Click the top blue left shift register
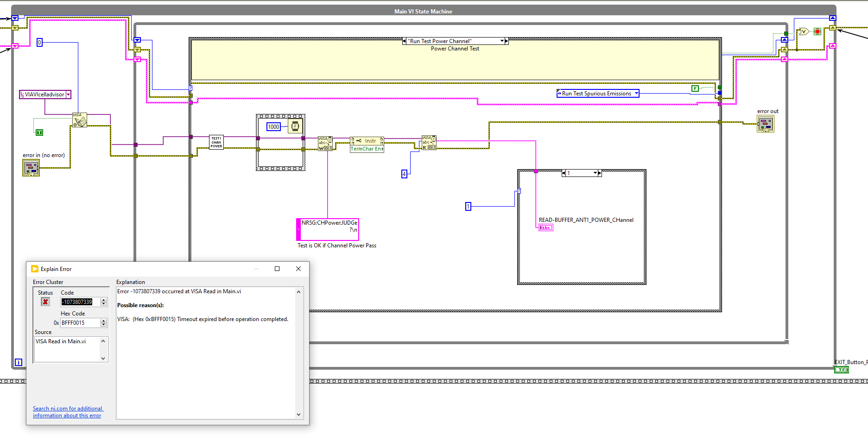Viewport: 868px width, 435px height. [15, 18]
